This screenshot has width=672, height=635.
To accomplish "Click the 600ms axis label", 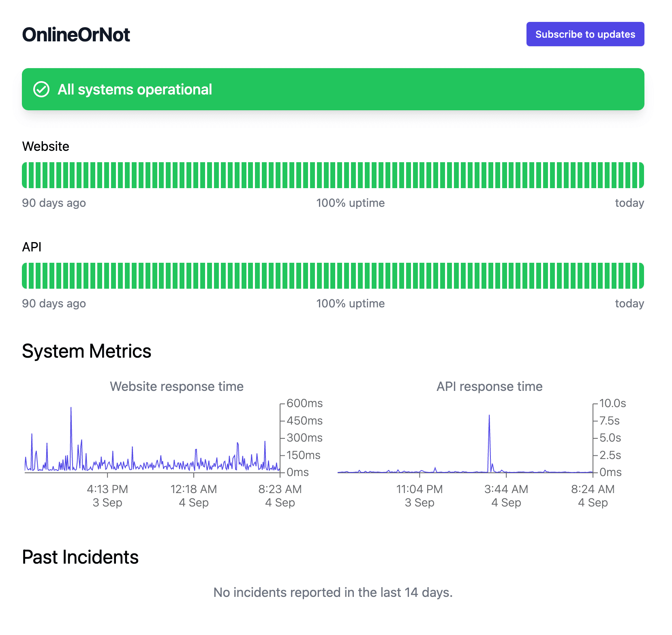I will click(305, 403).
